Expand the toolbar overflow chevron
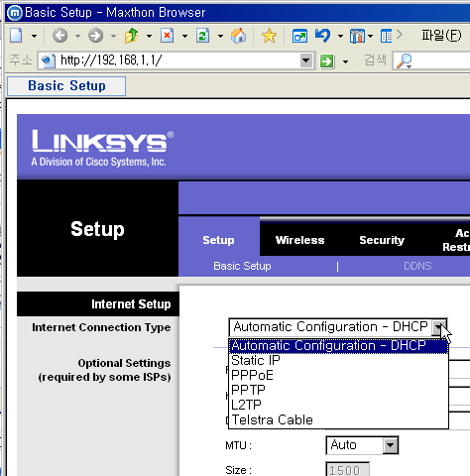The height and width of the screenshot is (476, 470). (400, 35)
